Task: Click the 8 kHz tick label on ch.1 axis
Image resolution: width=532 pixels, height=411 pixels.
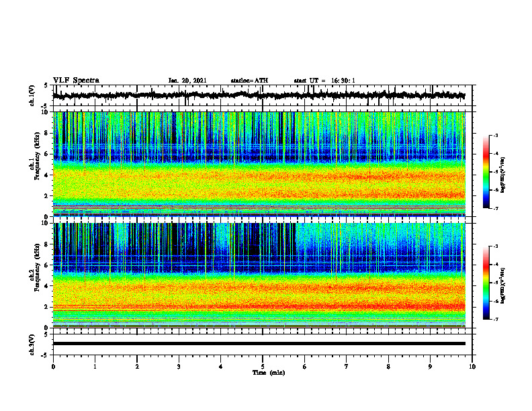Action: tap(46, 133)
